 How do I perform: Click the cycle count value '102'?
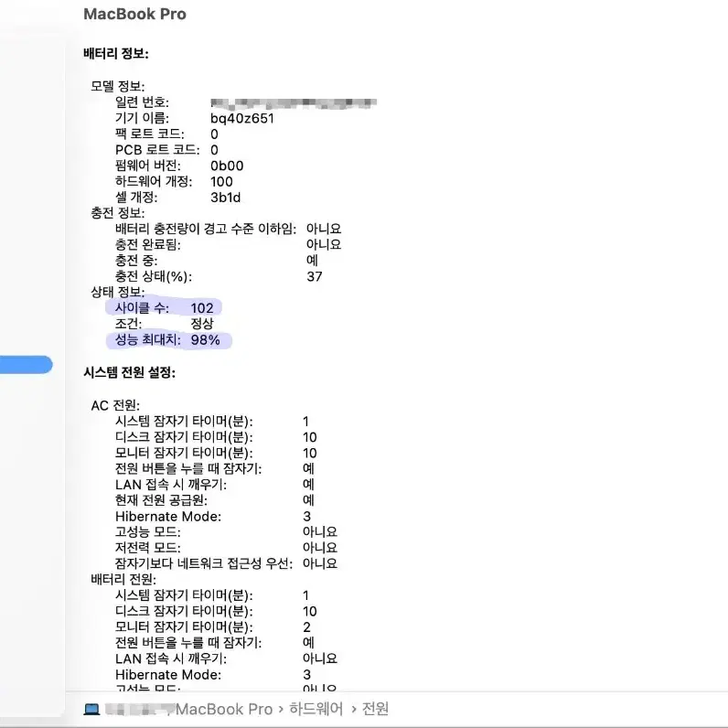(202, 308)
